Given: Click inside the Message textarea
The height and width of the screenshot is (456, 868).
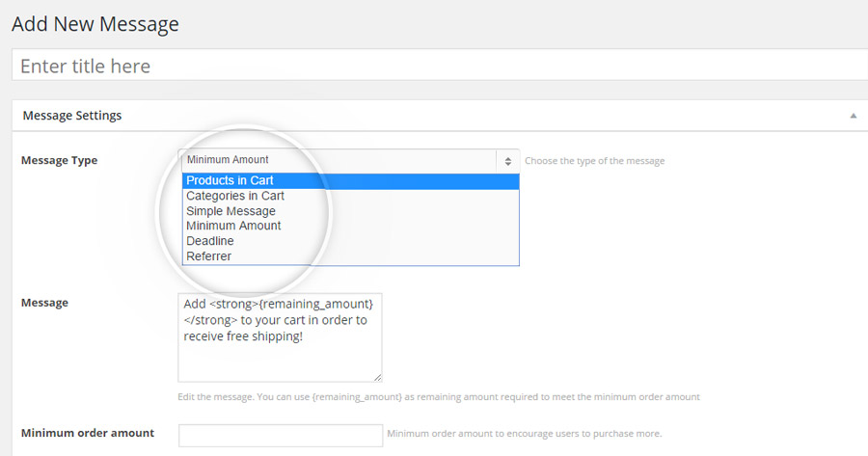Looking at the screenshot, I should (x=280, y=337).
